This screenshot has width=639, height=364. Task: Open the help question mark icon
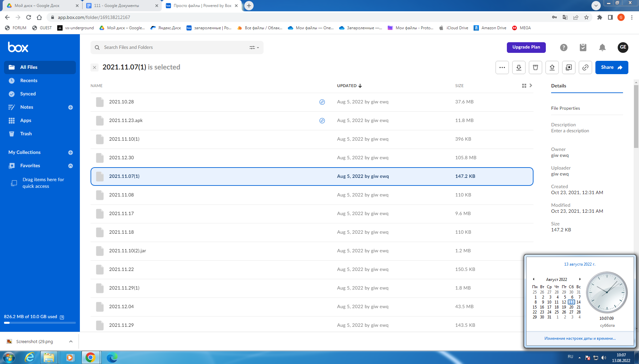coord(563,48)
